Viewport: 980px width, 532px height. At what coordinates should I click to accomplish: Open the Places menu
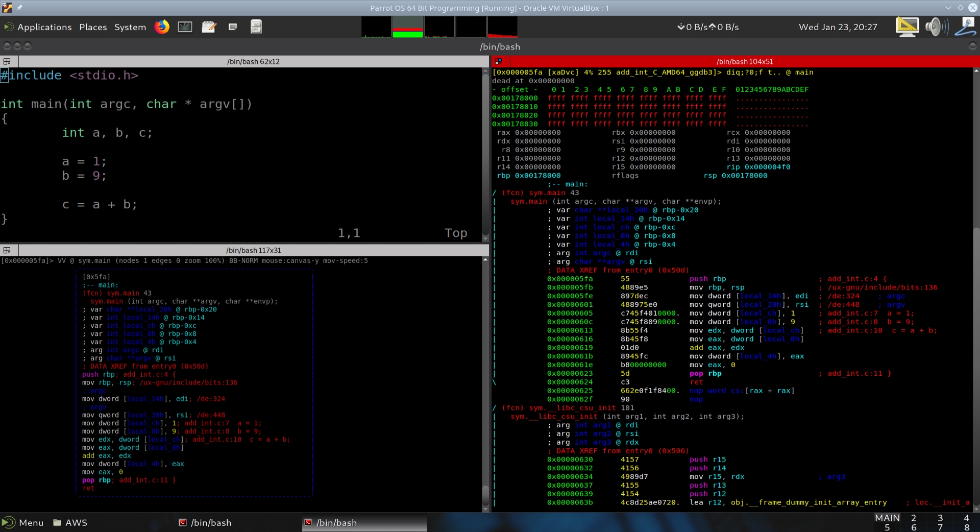pyautogui.click(x=93, y=27)
